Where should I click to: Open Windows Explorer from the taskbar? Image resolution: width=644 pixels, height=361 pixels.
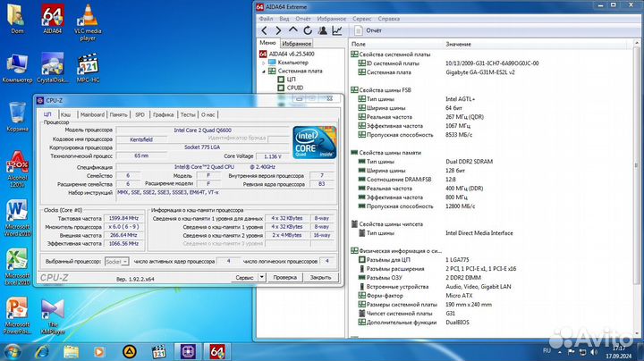coord(71,351)
